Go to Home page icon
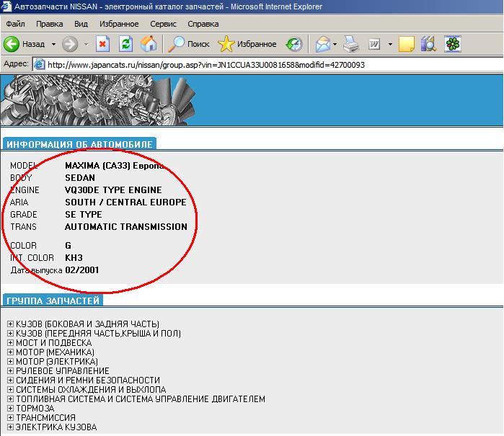The width and height of the screenshot is (504, 436). click(x=149, y=44)
